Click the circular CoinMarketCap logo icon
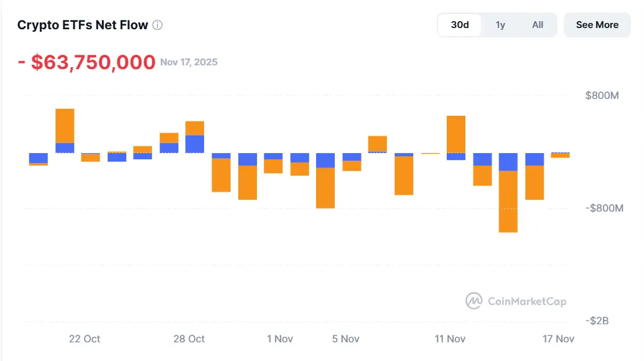The width and height of the screenshot is (644, 361). click(x=474, y=301)
